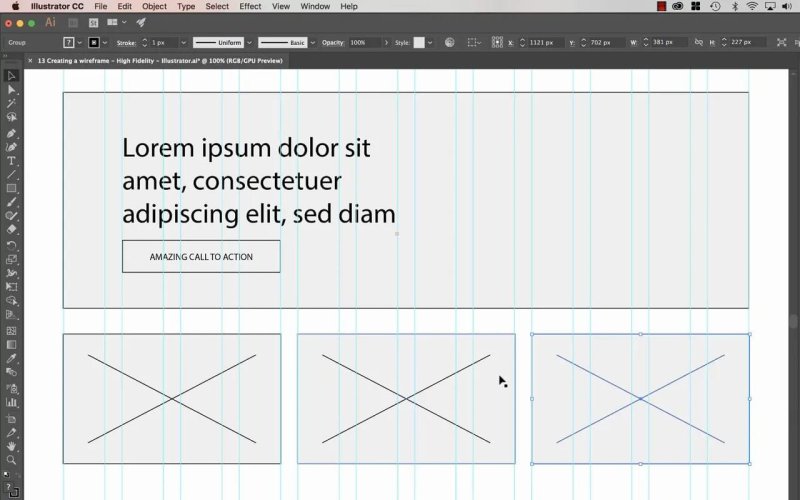Click the Default Fill and Stroke icon
This screenshot has height=500, width=800.
[x=6, y=474]
